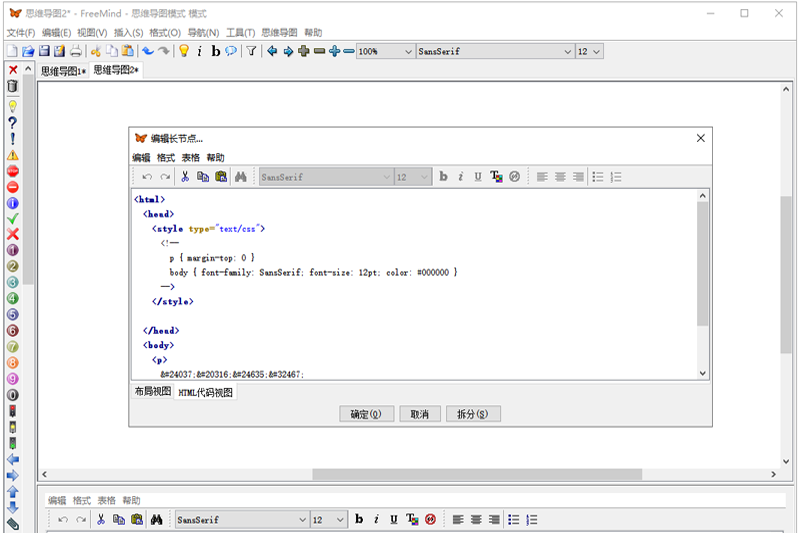Image resolution: width=800 pixels, height=533 pixels.
Task: Cut selection using main toolbar scissors icon
Action: (95, 51)
